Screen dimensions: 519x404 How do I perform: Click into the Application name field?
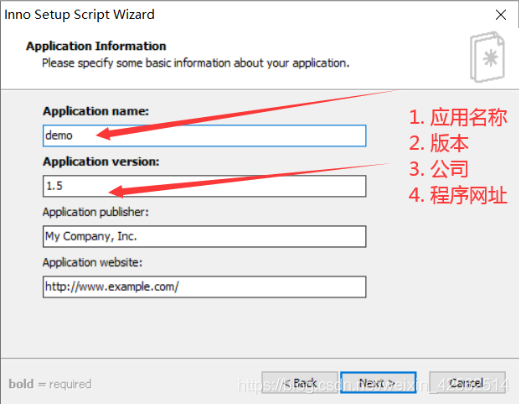click(204, 136)
